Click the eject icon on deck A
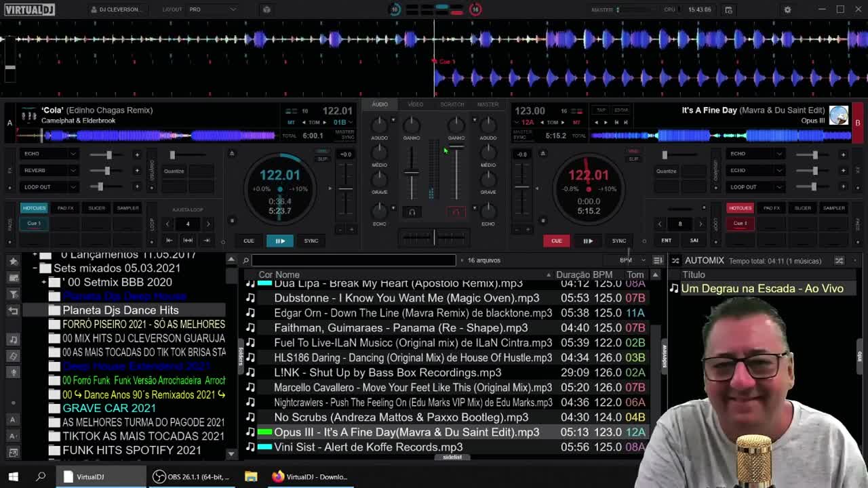868x488 pixels. pyautogui.click(x=231, y=154)
